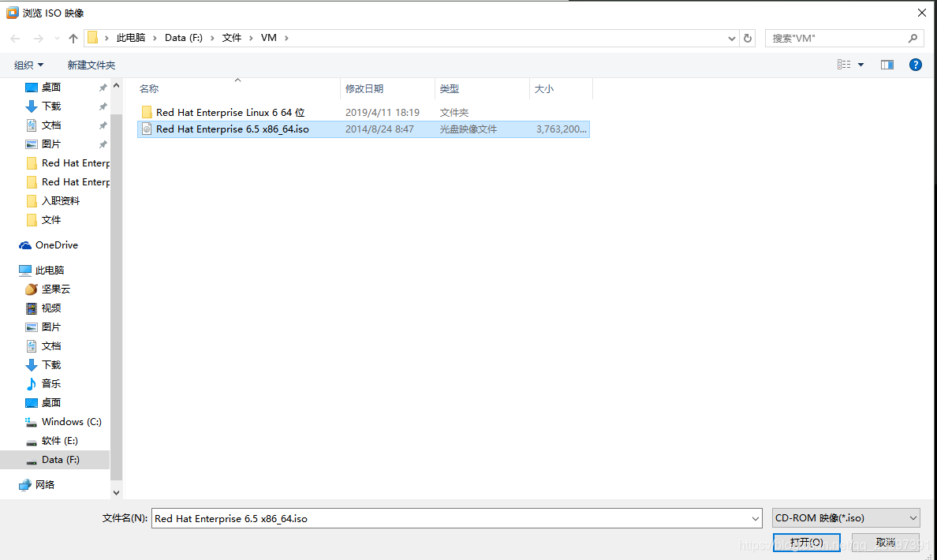Click the 2014/8/24 8:47 date cell
The image size is (937, 560).
[x=379, y=129]
